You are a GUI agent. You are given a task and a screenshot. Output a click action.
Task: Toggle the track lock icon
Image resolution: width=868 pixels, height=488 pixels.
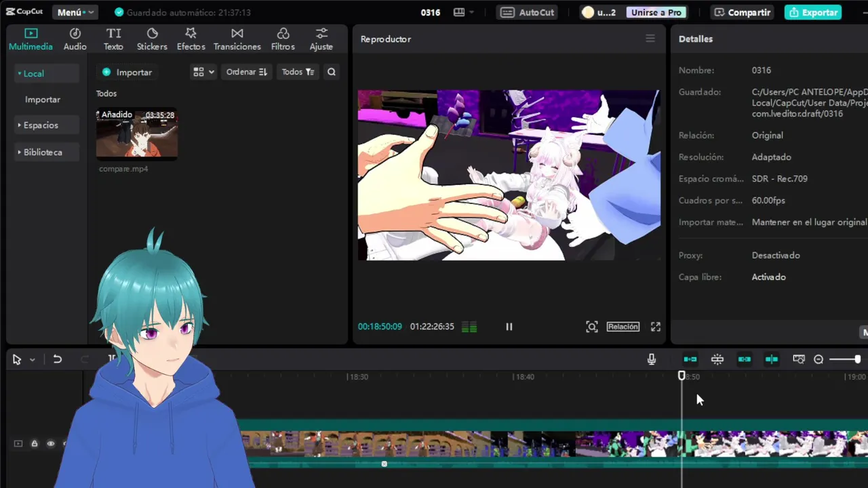(x=34, y=443)
